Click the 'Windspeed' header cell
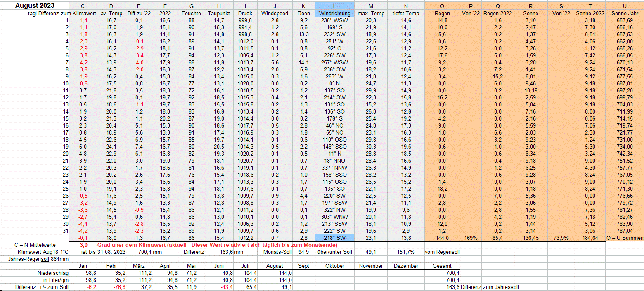 point(275,13)
